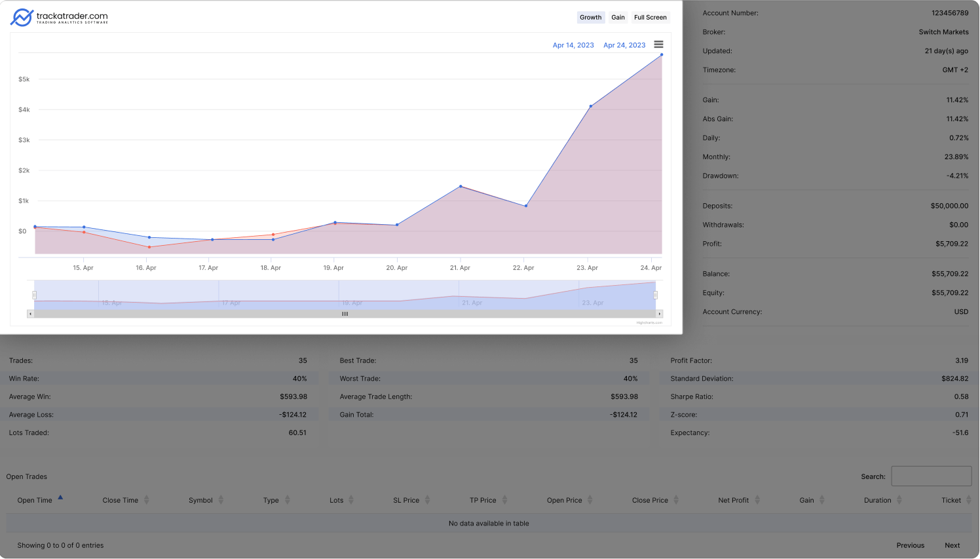Sort table by Lots column

[x=336, y=500]
